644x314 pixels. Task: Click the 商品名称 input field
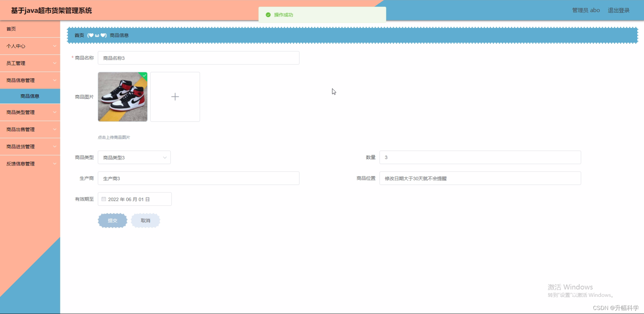point(198,58)
